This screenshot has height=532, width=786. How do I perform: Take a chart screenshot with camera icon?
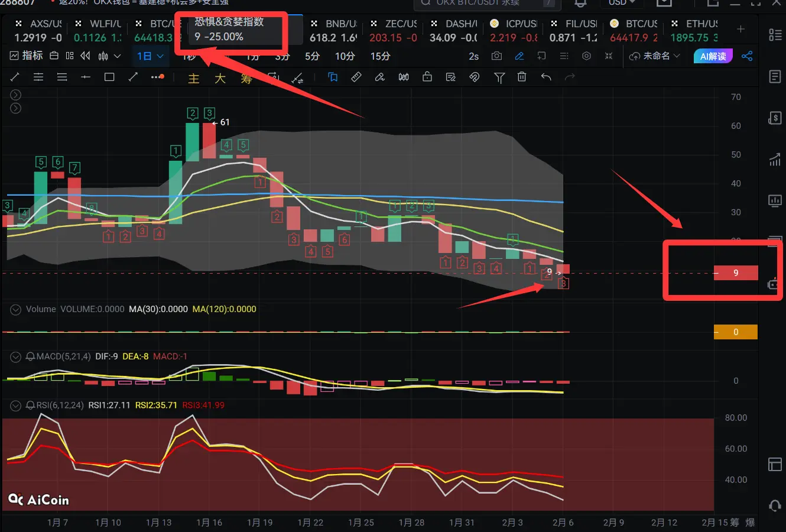point(496,56)
